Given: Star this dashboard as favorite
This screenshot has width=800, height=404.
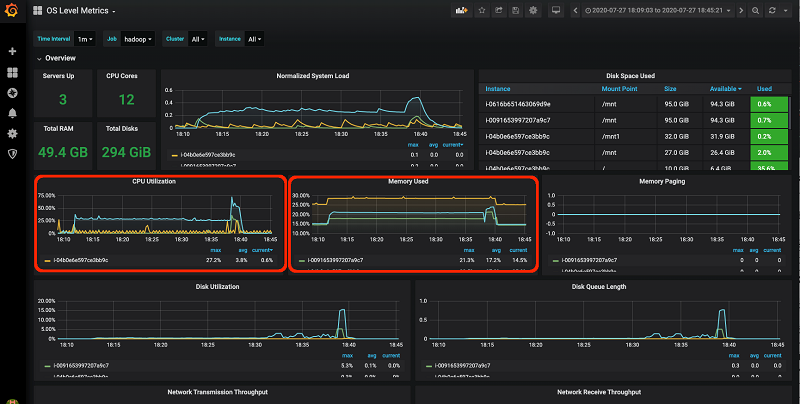Looking at the screenshot, I should tap(482, 10).
